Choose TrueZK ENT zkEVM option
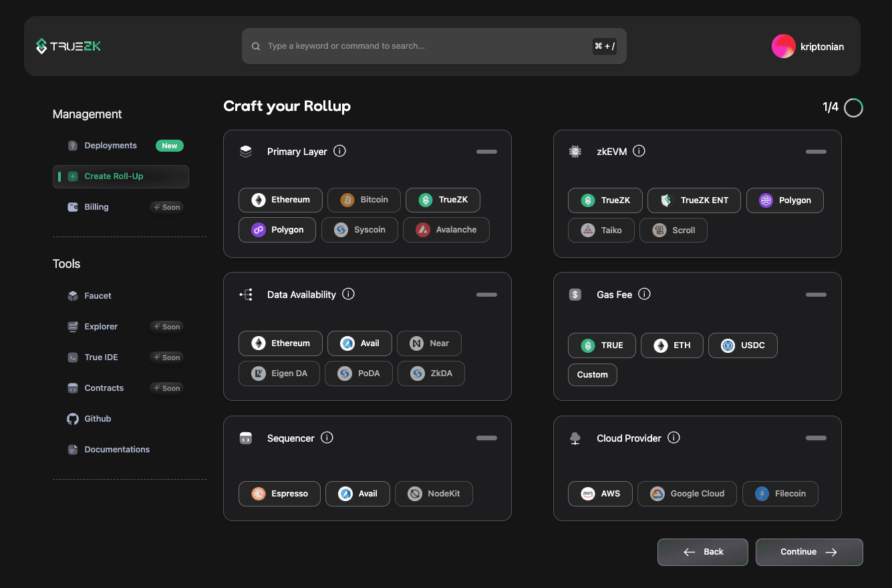The width and height of the screenshot is (892, 588). tap(694, 200)
